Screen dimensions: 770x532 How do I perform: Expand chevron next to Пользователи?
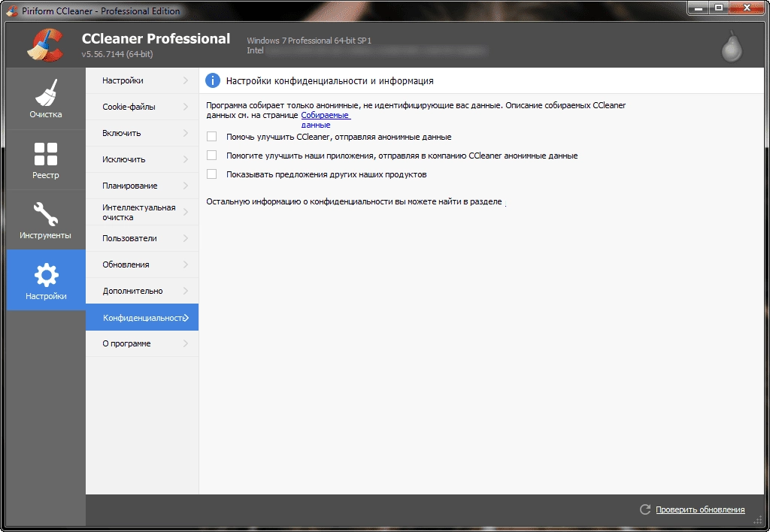(186, 238)
